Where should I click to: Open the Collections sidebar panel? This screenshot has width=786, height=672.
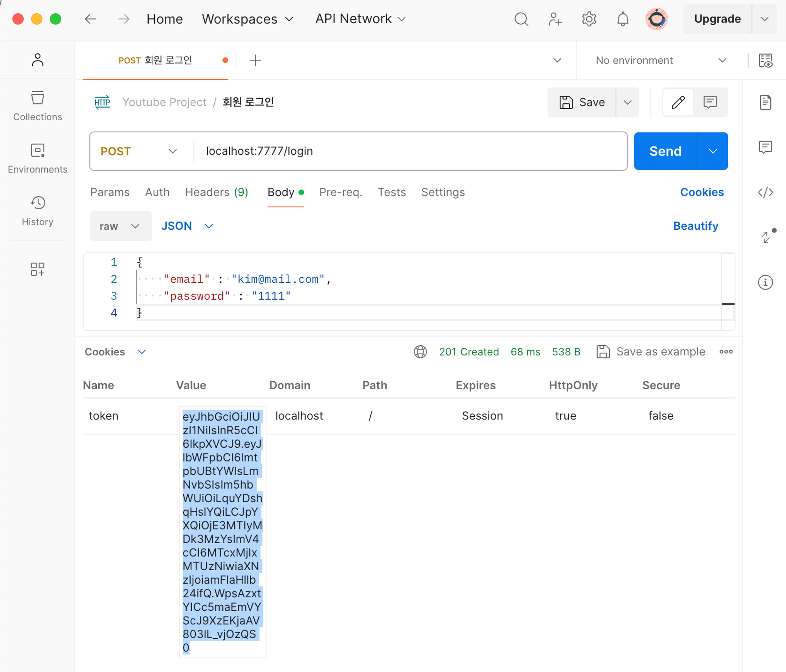37,106
